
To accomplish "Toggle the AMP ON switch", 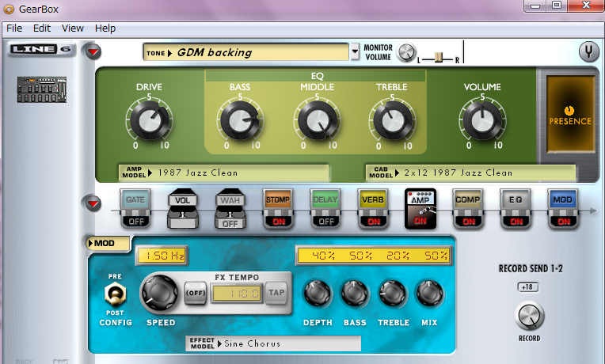I will tap(420, 221).
